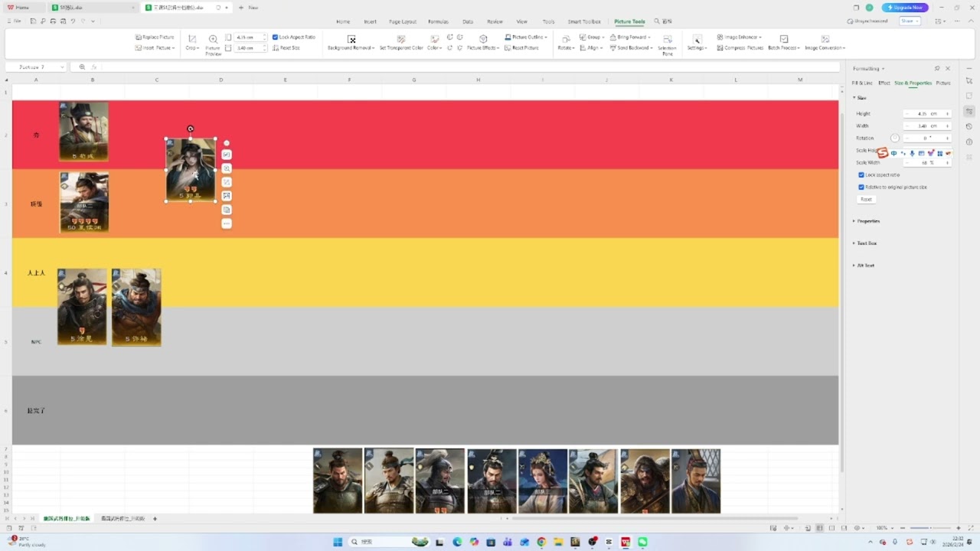
Task: Click the rotation handle above selected picture
Action: click(x=191, y=129)
